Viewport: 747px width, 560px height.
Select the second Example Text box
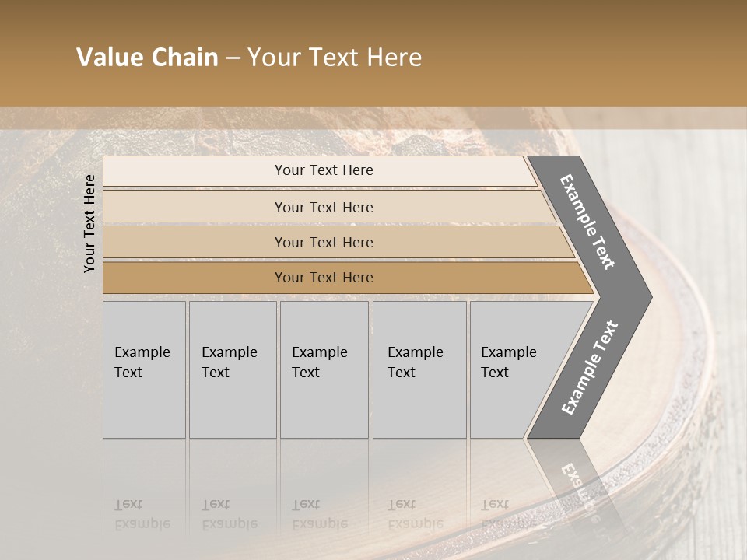232,369
